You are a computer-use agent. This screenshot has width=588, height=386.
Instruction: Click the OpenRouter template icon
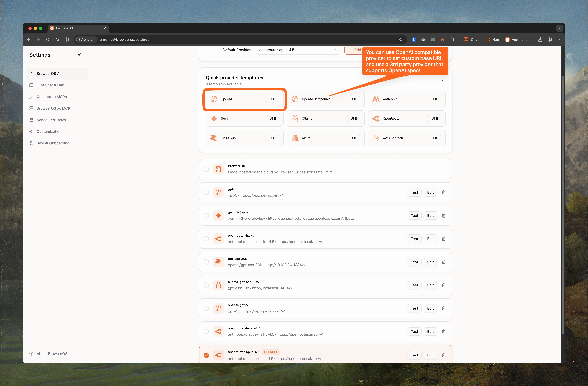[376, 118]
